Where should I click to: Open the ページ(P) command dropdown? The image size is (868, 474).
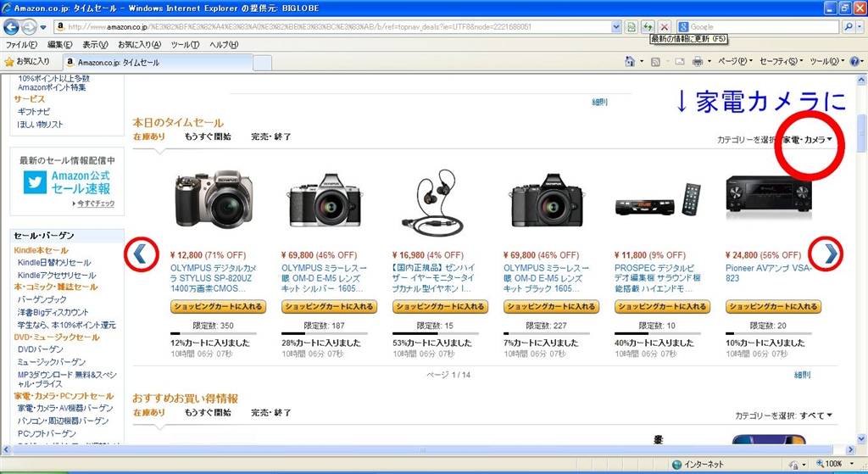click(735, 61)
